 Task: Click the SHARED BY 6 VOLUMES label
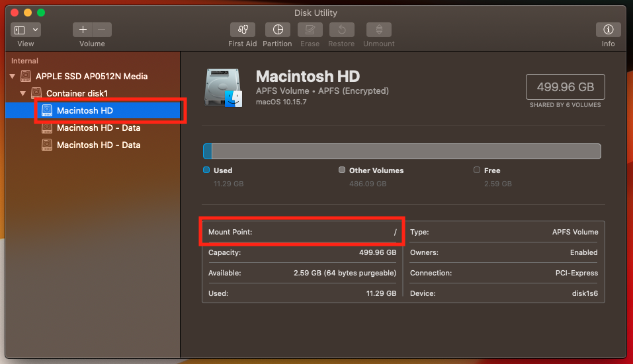565,105
